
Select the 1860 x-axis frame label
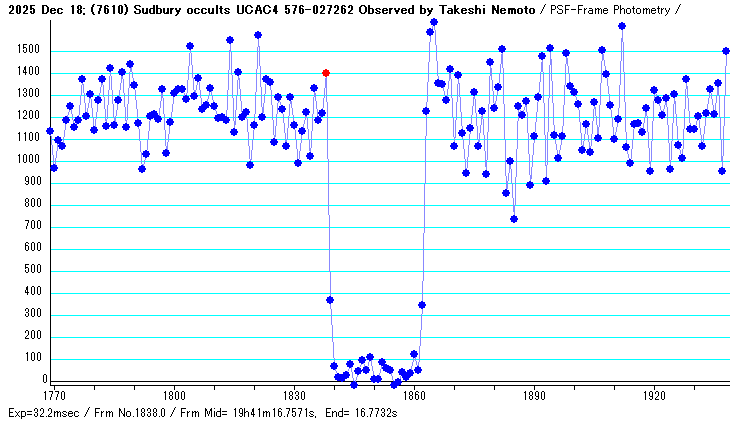tap(414, 395)
